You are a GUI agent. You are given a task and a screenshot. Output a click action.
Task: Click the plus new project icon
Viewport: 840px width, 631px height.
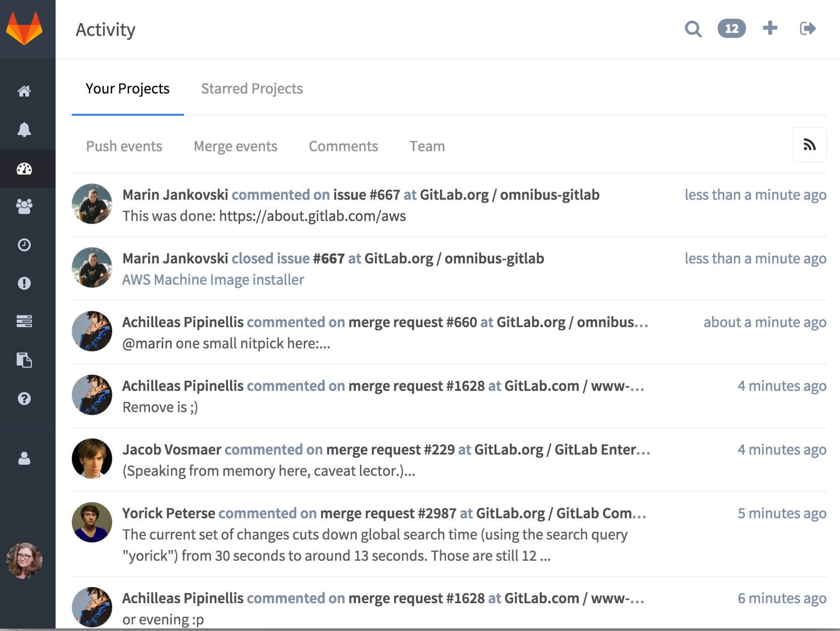click(x=770, y=28)
